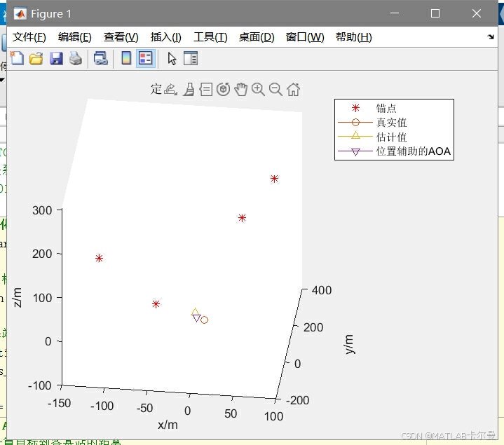Click the yellow triangle estimate marker
504x445 pixels.
click(195, 311)
